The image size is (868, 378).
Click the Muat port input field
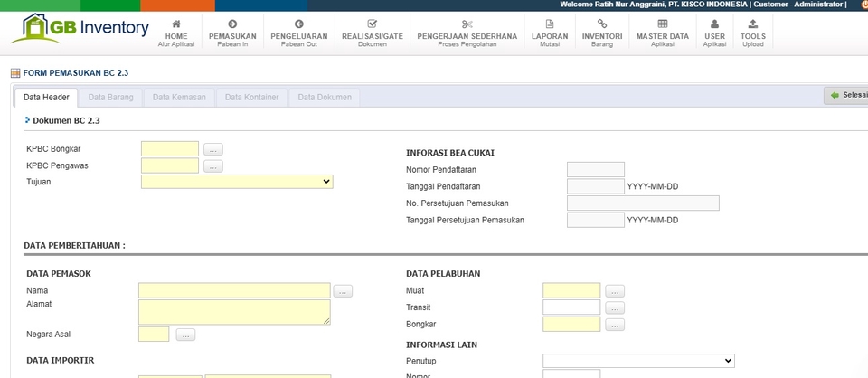pos(571,290)
